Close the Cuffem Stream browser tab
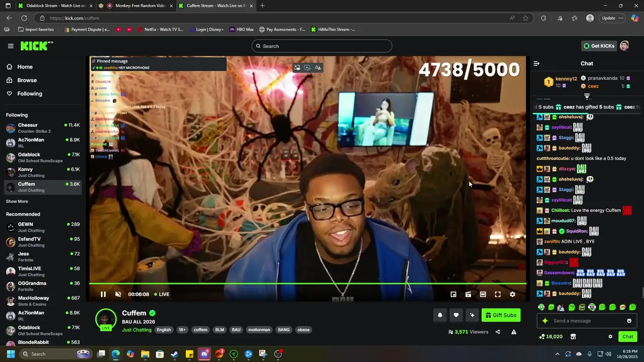 251,6
